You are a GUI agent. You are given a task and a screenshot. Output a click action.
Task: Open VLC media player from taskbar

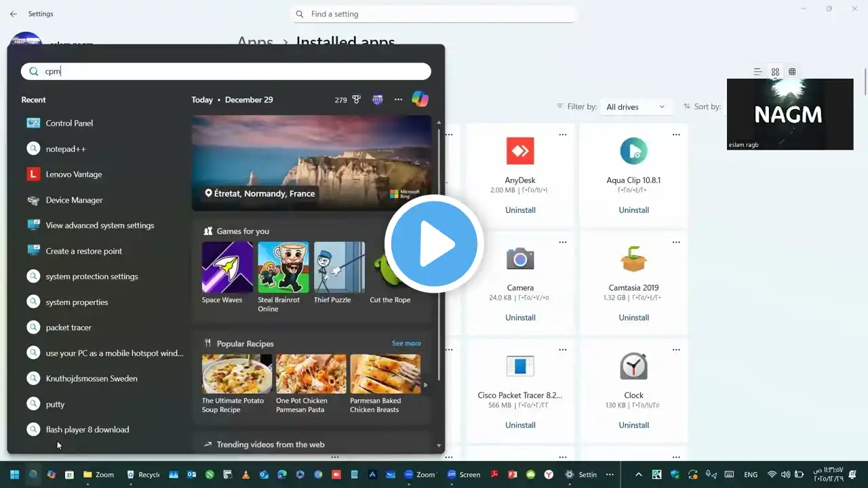tap(245, 474)
